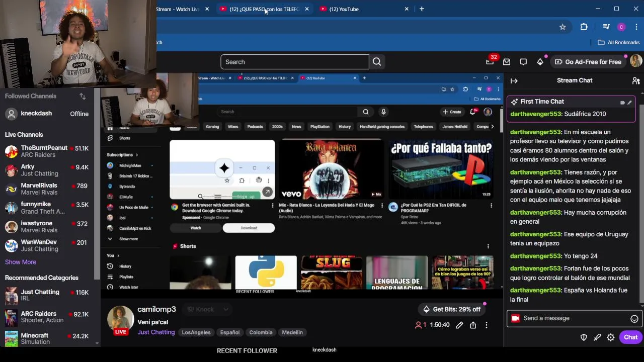Click the camera icon on First Time Chat
The height and width of the screenshot is (362, 644).
click(622, 103)
